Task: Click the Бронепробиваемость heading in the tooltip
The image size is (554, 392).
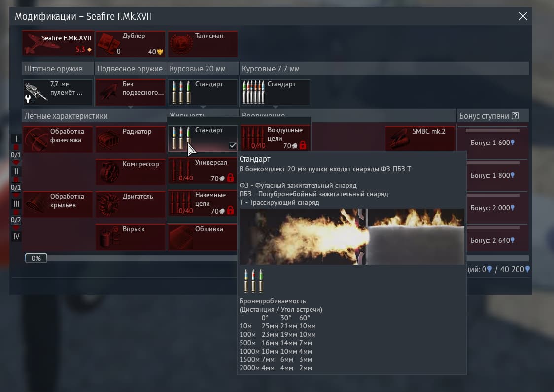Action: click(273, 301)
